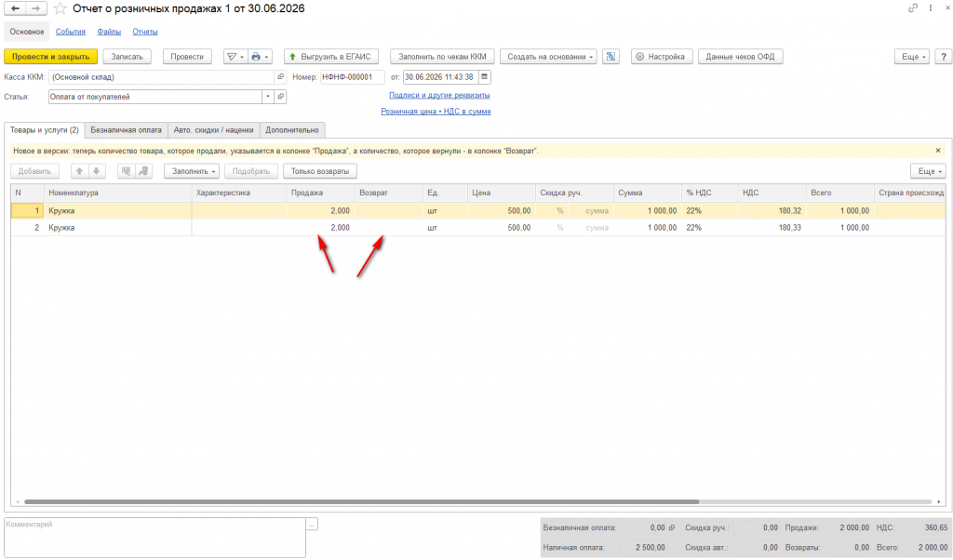The width and height of the screenshot is (953, 560).
Task: Switch to the Авто. скидки / наценки tab
Action: coord(213,130)
